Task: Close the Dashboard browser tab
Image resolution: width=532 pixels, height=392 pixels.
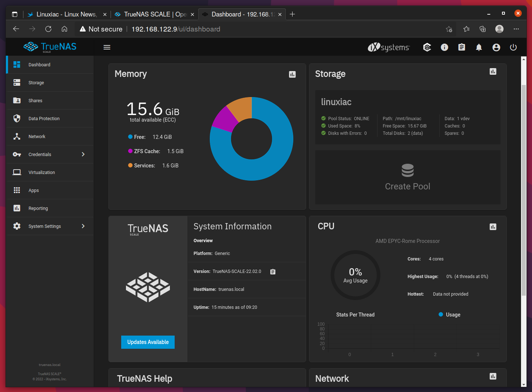Action: coord(280,14)
